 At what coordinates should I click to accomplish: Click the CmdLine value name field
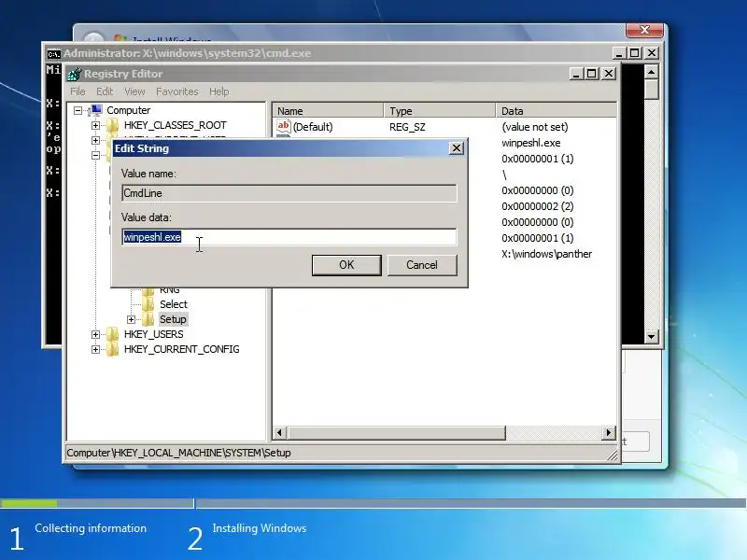[289, 193]
